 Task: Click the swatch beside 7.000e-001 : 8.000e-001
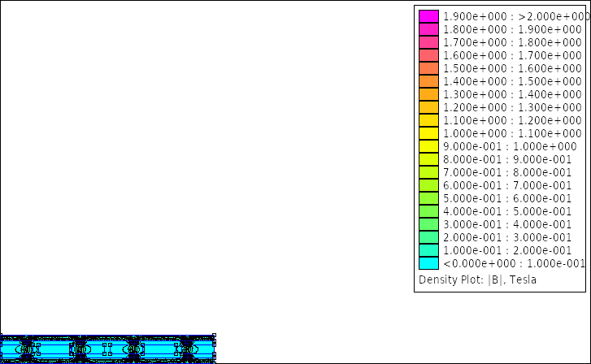point(428,172)
